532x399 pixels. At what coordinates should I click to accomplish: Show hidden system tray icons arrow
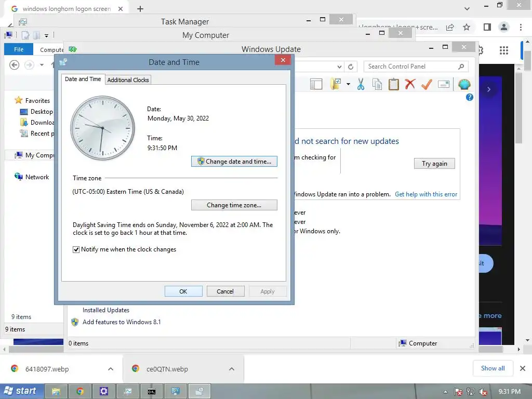point(445,392)
